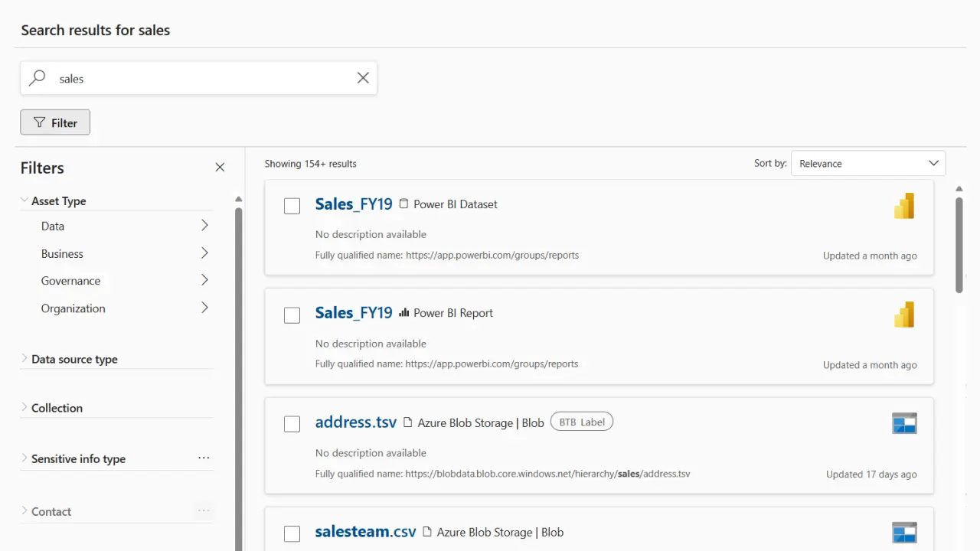
Task: Click the Filter button
Action: coord(55,122)
